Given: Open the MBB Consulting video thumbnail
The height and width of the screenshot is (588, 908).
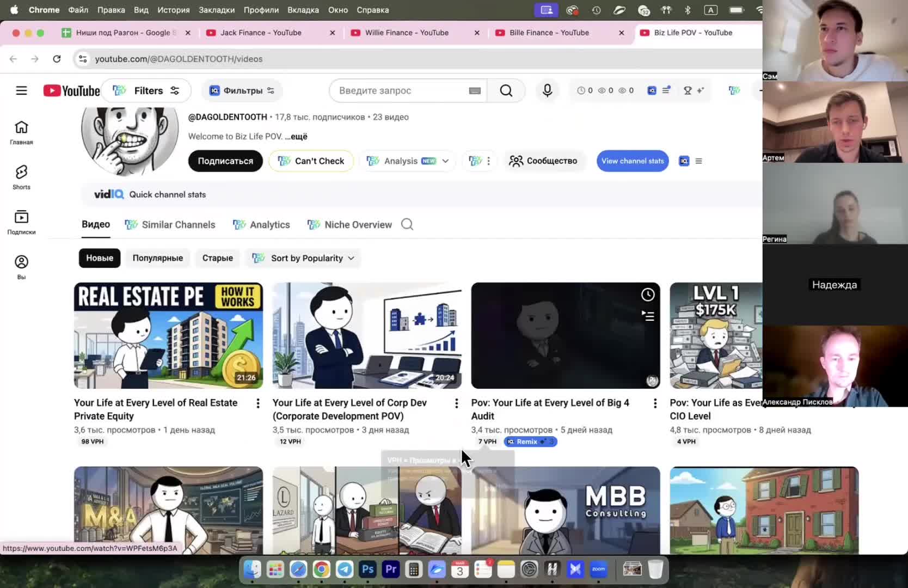Looking at the screenshot, I should (566, 510).
